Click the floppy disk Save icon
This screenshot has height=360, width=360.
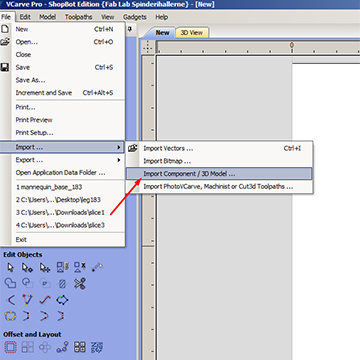(5, 67)
